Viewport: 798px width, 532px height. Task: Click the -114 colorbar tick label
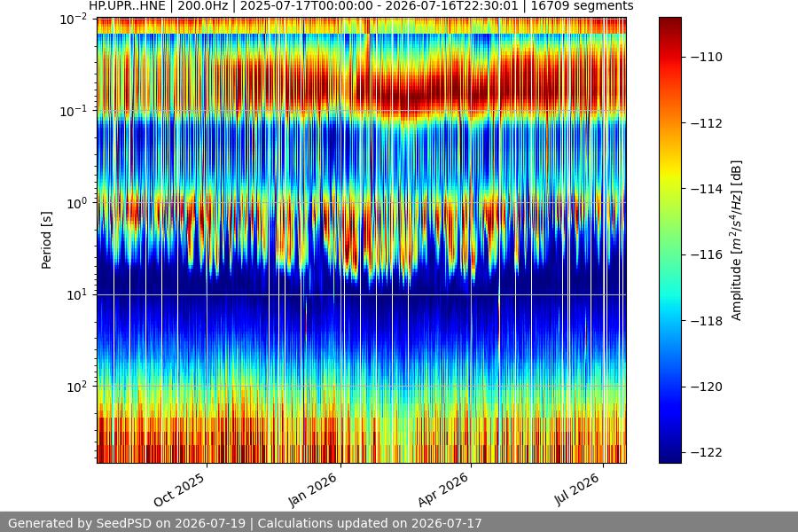(x=707, y=189)
